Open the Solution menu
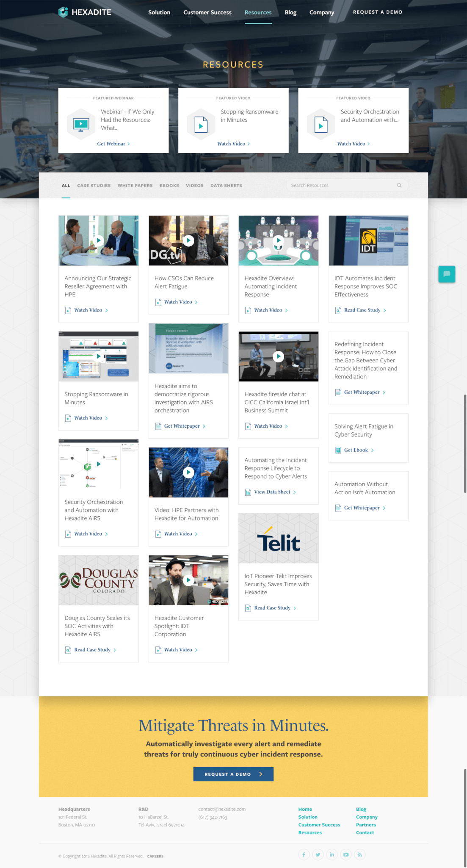 159,12
